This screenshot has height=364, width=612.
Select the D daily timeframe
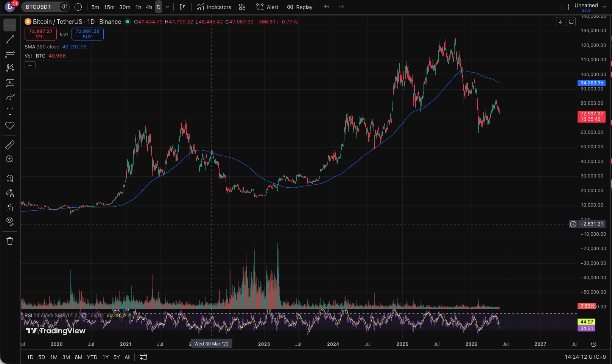[x=159, y=7]
